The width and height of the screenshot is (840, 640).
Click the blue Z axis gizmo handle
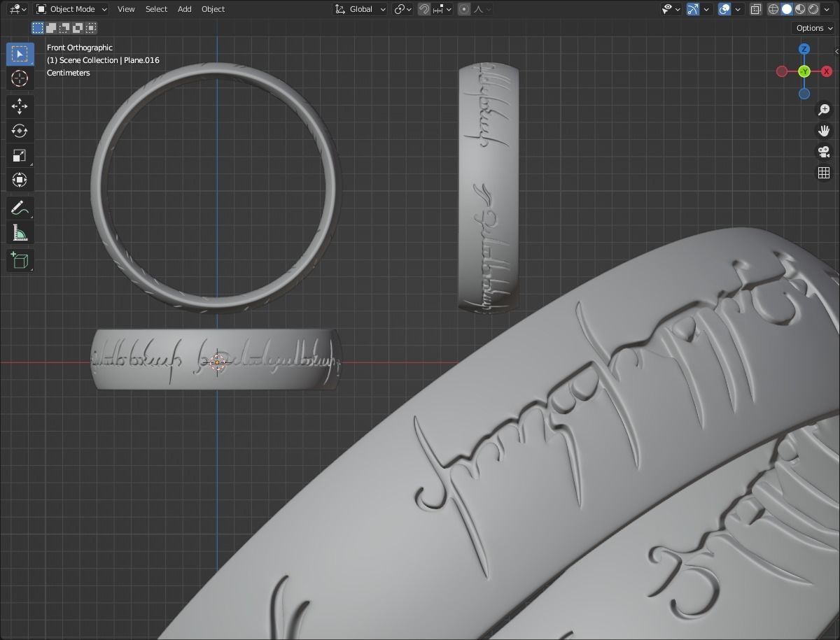804,49
